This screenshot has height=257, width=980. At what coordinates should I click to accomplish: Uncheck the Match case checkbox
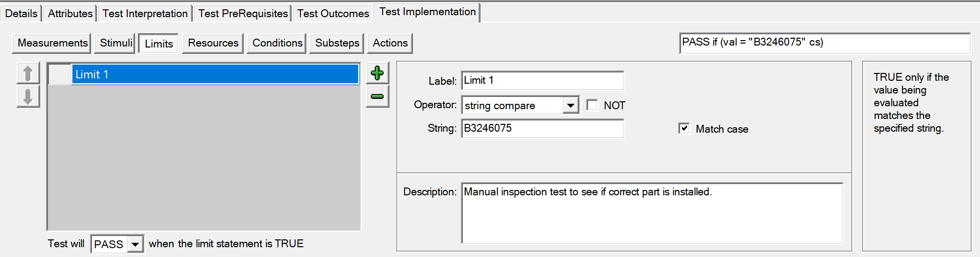684,128
